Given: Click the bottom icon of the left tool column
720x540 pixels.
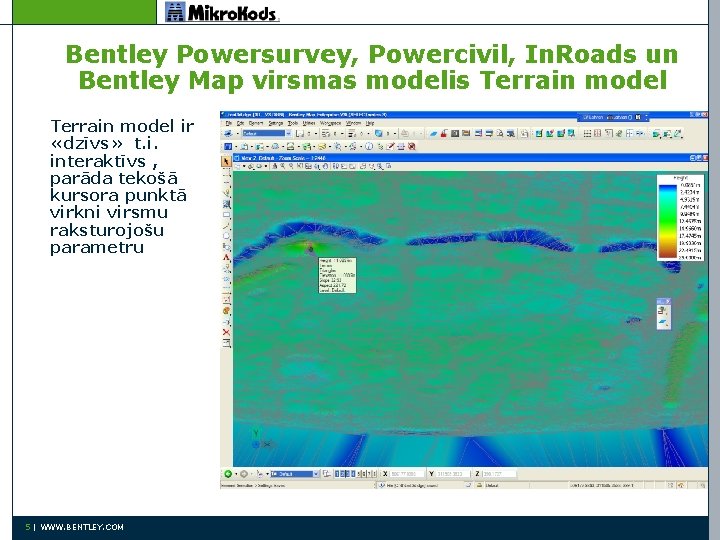Looking at the screenshot, I should pos(226,343).
